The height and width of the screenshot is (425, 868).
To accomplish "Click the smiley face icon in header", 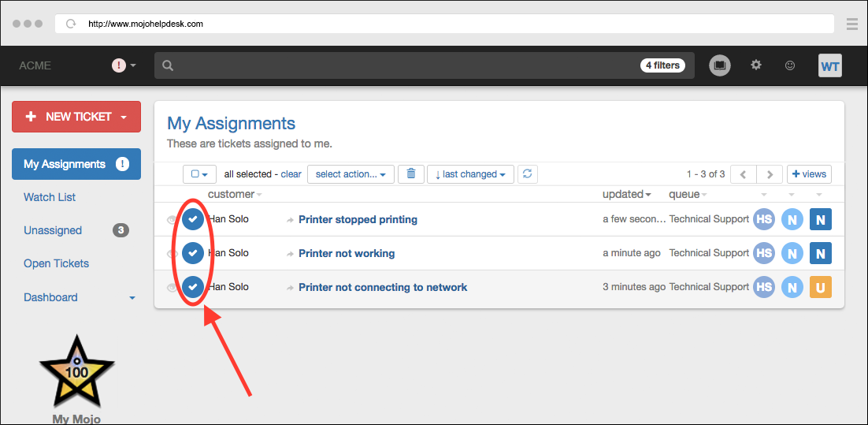I will tap(790, 65).
